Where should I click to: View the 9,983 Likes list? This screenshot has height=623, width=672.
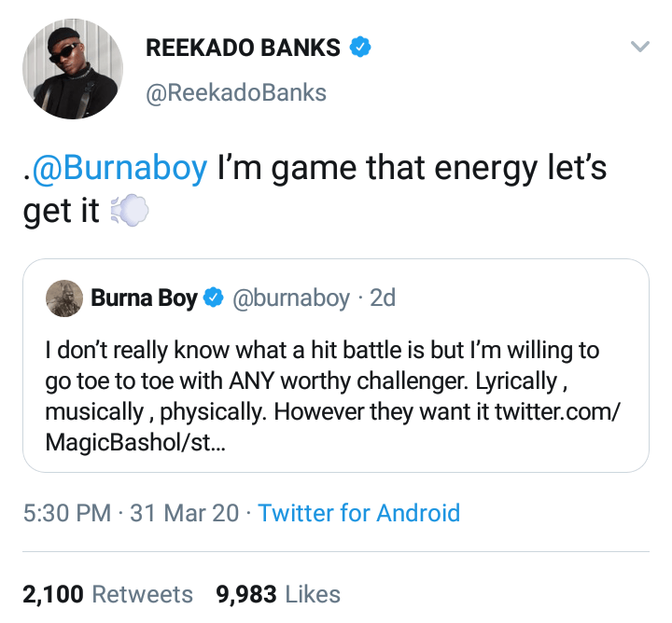[x=278, y=594]
